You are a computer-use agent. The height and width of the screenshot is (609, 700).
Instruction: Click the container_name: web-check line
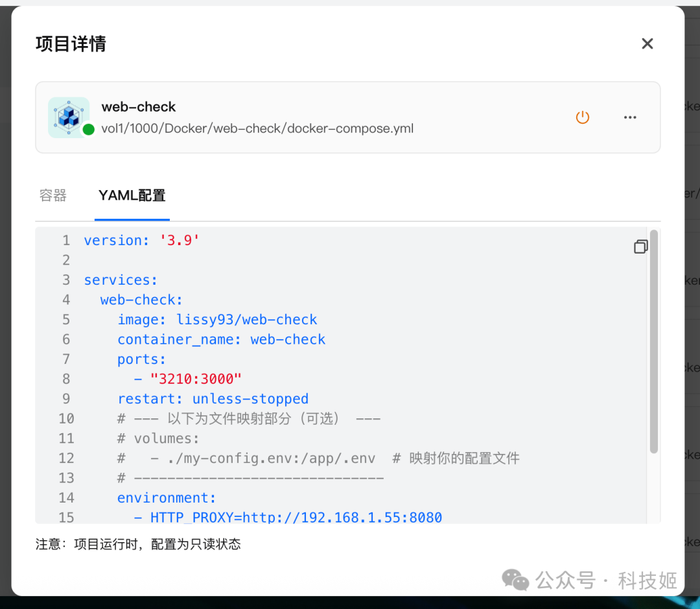pyautogui.click(x=221, y=339)
